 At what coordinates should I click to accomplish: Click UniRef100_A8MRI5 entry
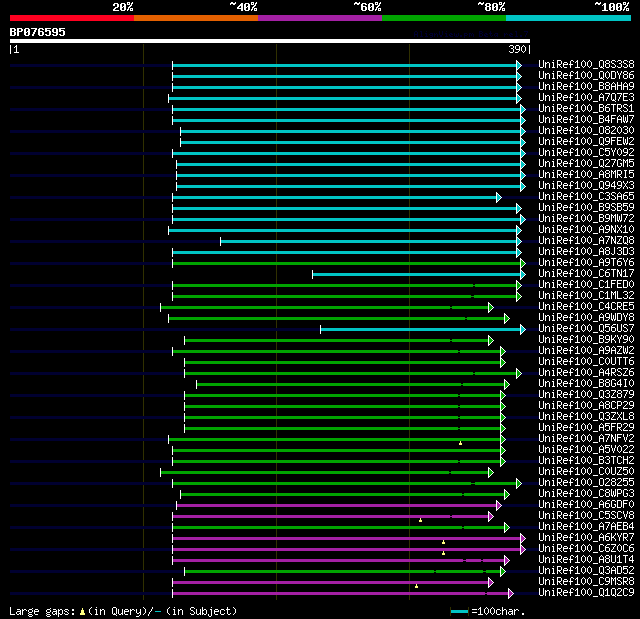(x=586, y=175)
